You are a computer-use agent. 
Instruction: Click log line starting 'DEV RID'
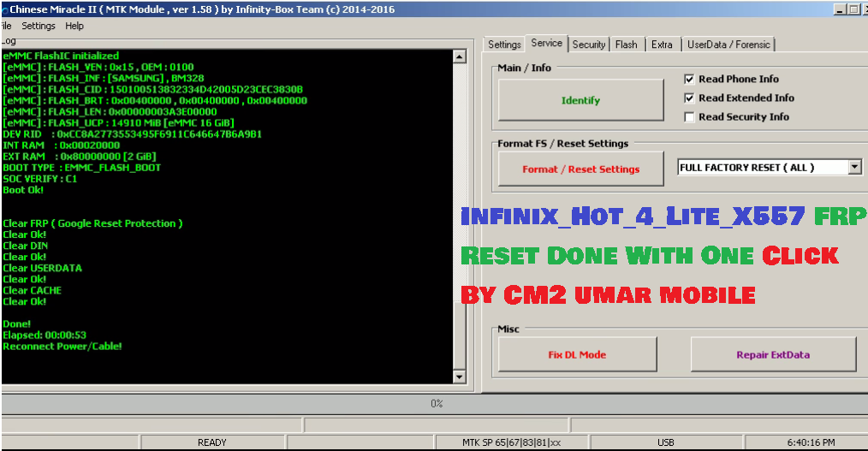132,134
